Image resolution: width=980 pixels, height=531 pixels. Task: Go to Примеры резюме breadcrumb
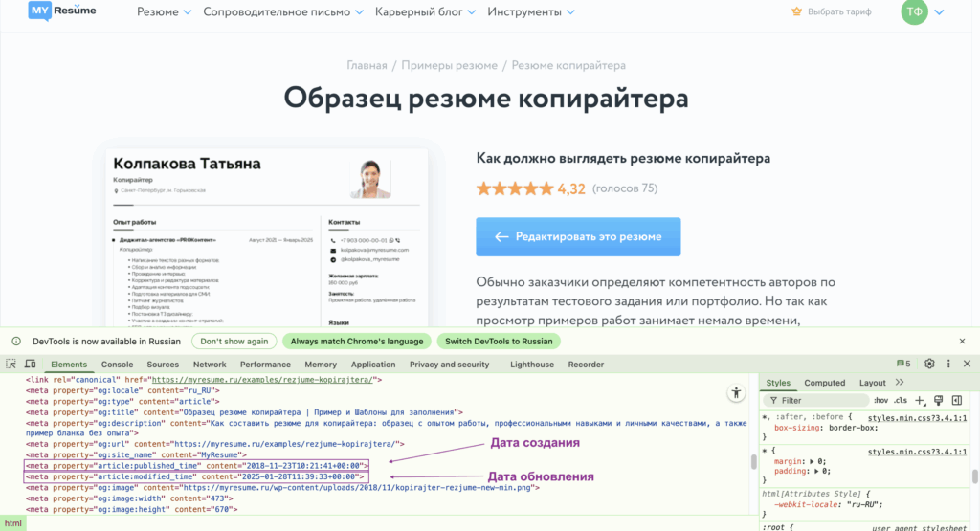pyautogui.click(x=450, y=66)
